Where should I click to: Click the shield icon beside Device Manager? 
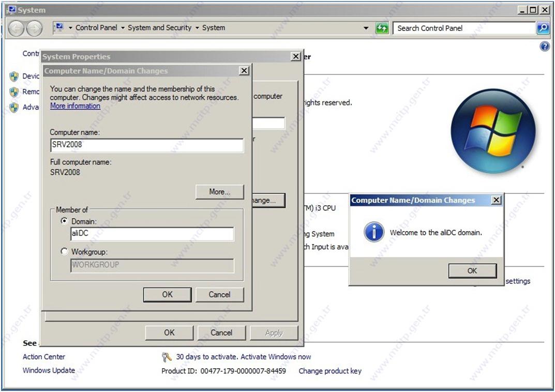[14, 77]
